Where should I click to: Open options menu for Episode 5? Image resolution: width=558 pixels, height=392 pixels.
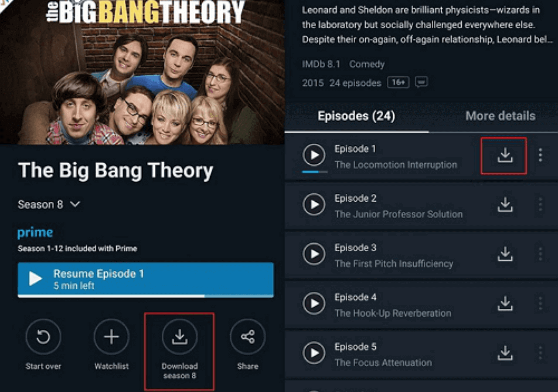pyautogui.click(x=540, y=353)
